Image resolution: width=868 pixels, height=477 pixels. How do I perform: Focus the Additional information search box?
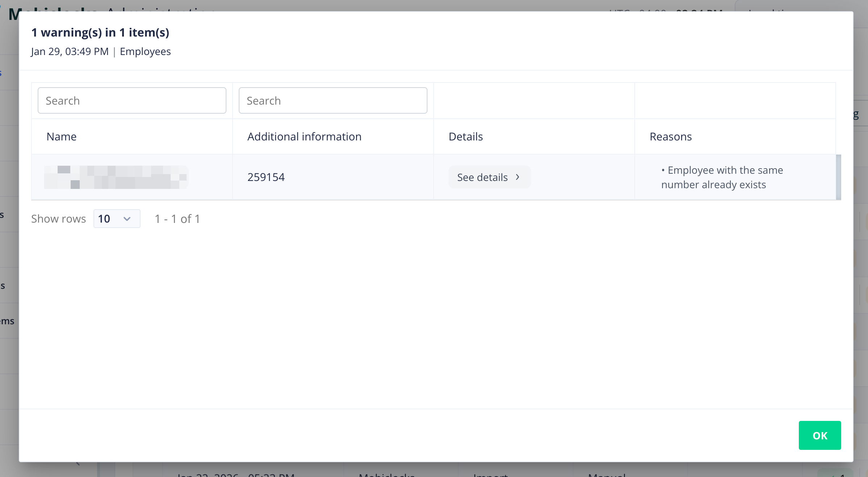333,101
